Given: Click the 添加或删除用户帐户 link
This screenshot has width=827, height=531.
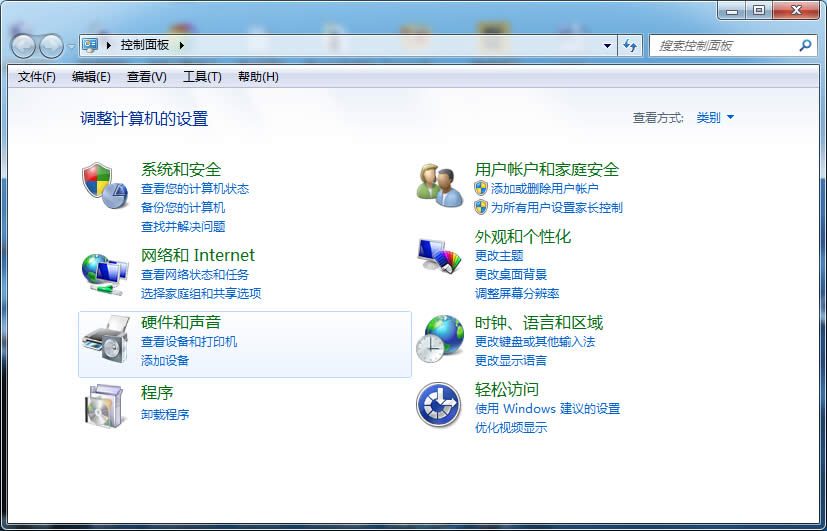Looking at the screenshot, I should [x=544, y=188].
